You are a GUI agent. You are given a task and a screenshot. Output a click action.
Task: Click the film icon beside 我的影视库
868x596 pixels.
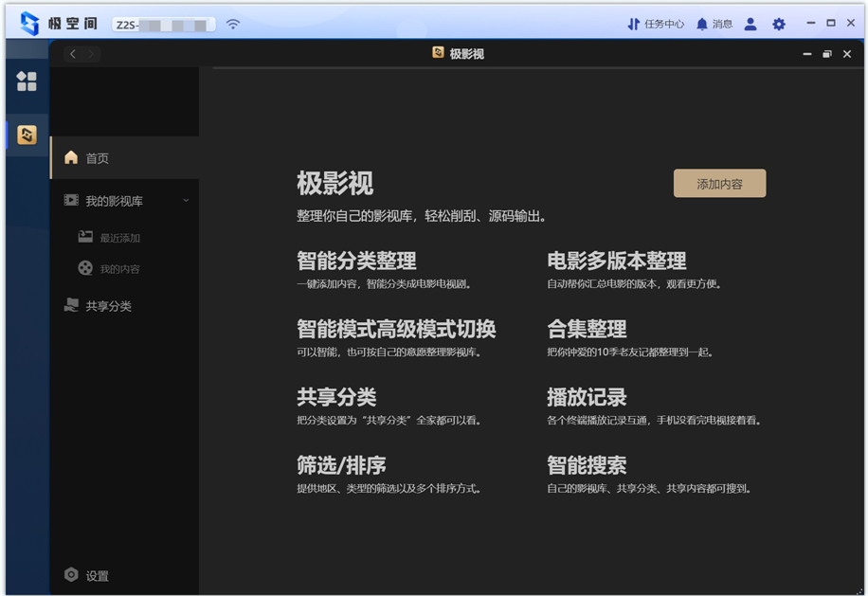click(x=71, y=200)
